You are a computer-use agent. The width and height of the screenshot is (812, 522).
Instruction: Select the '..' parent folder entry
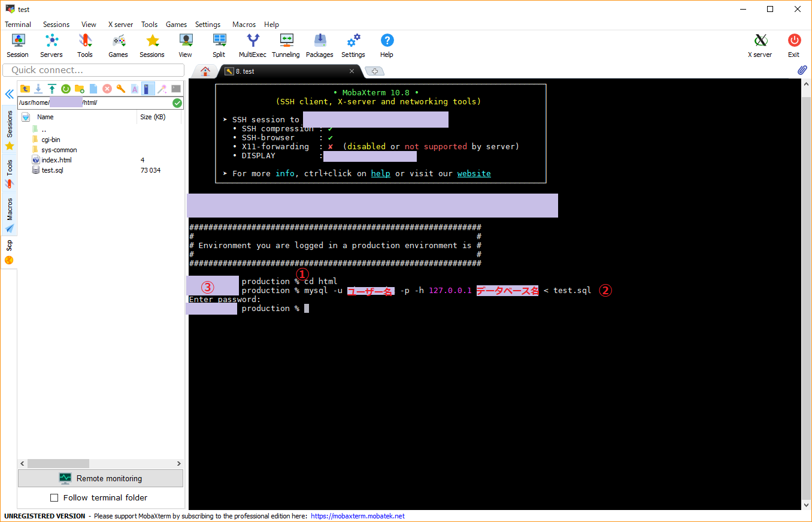click(x=44, y=129)
